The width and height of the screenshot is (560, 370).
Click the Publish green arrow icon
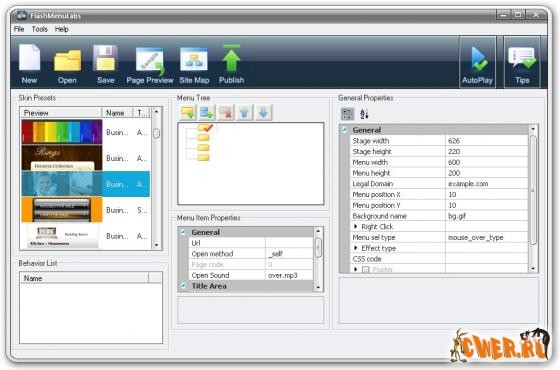click(x=231, y=58)
